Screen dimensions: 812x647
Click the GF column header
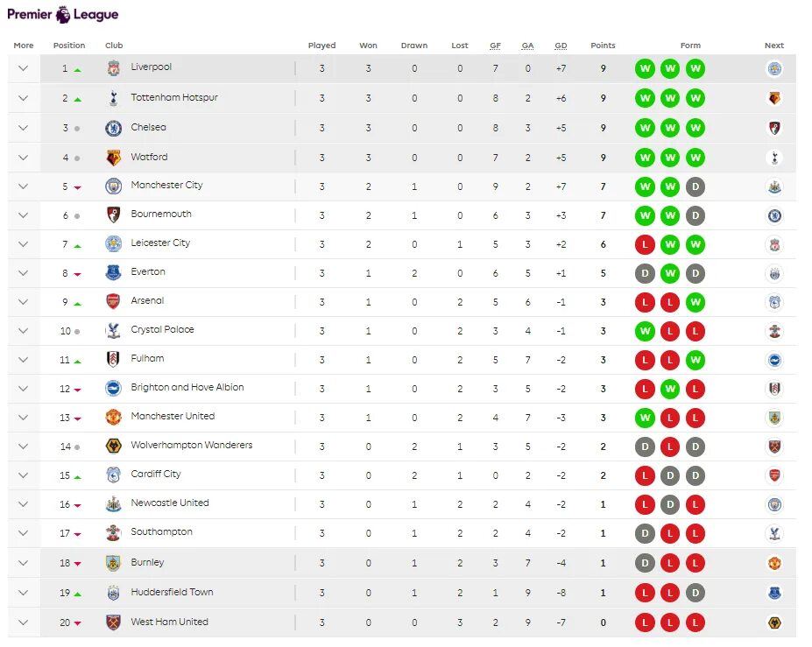pyautogui.click(x=495, y=46)
